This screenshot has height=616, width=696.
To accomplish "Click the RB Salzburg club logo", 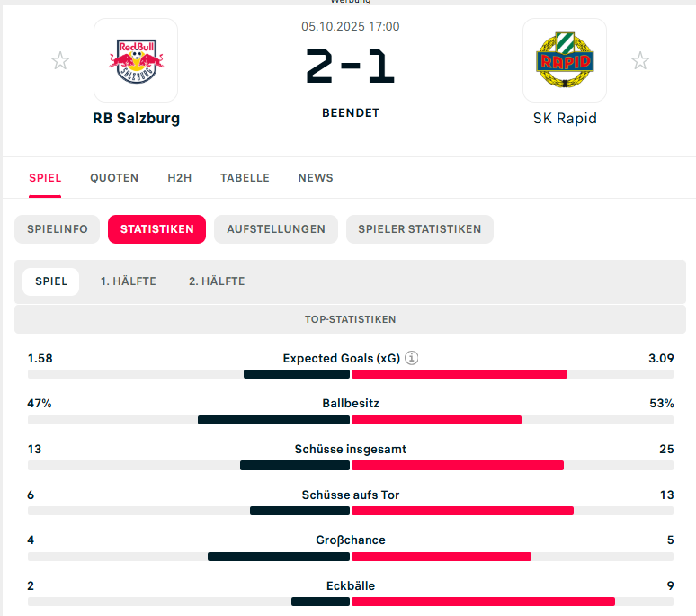I will point(136,60).
